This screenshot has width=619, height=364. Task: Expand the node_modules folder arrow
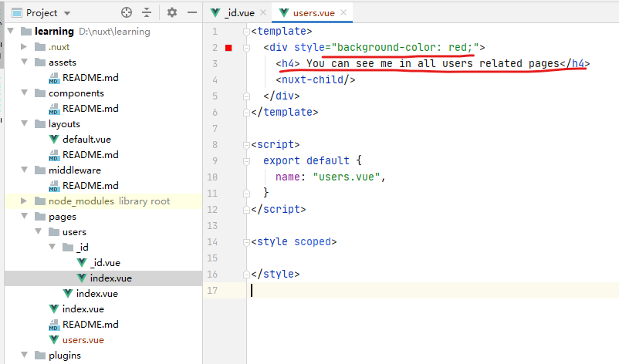[24, 201]
